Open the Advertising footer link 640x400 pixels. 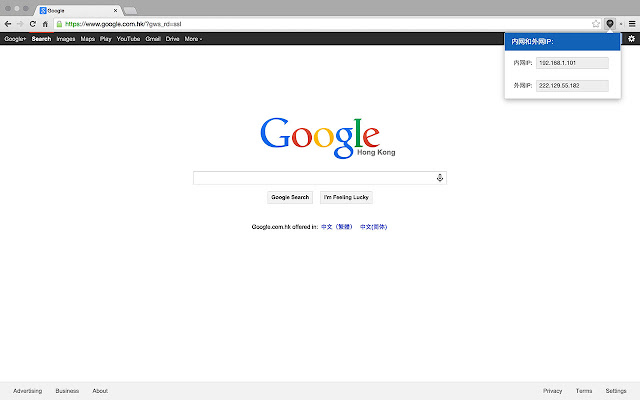pos(27,391)
